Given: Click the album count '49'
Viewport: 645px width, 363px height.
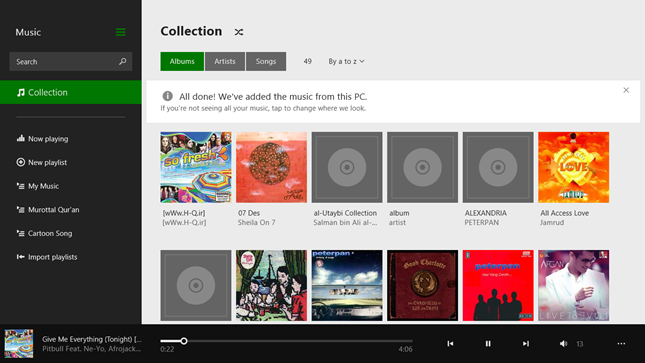Looking at the screenshot, I should point(307,61).
